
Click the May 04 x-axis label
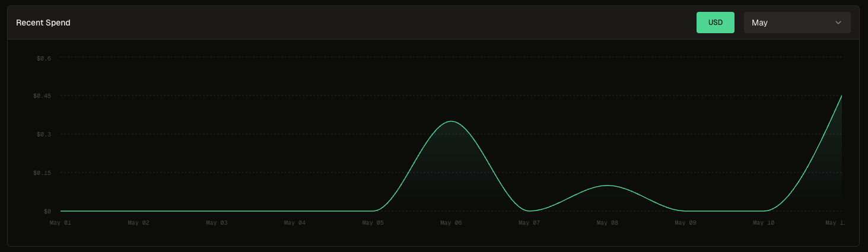tap(295, 223)
